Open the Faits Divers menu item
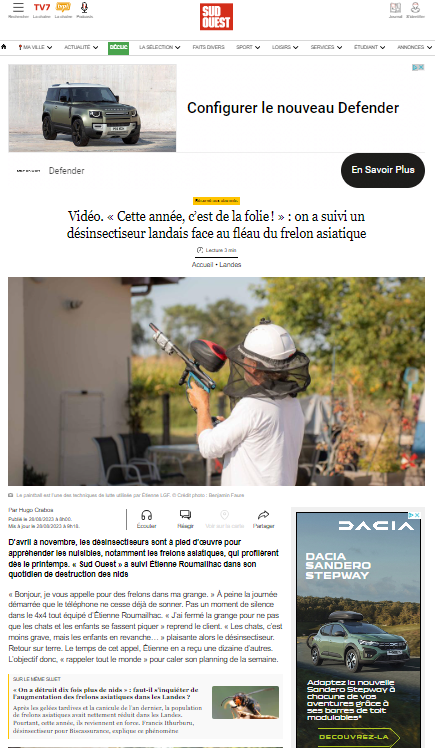 208,47
